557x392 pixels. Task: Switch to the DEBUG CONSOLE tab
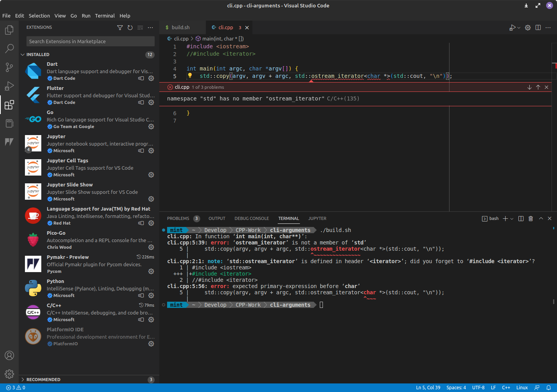(x=252, y=218)
